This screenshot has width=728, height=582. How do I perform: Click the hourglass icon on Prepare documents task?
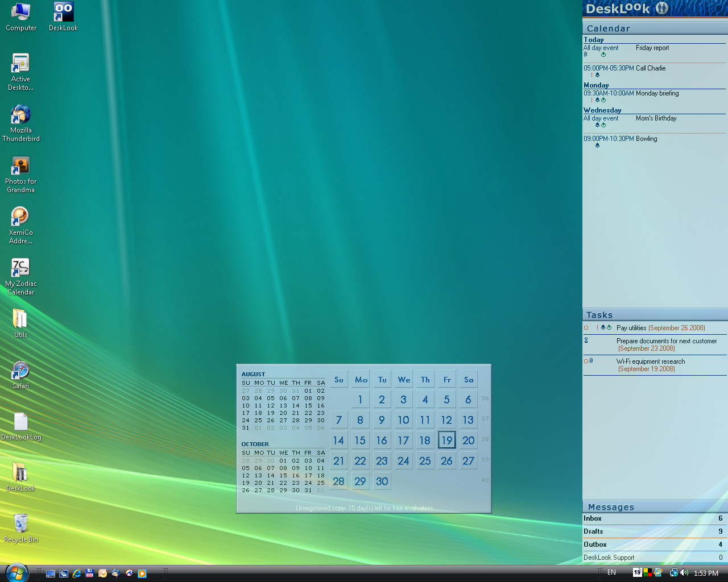[x=586, y=340]
